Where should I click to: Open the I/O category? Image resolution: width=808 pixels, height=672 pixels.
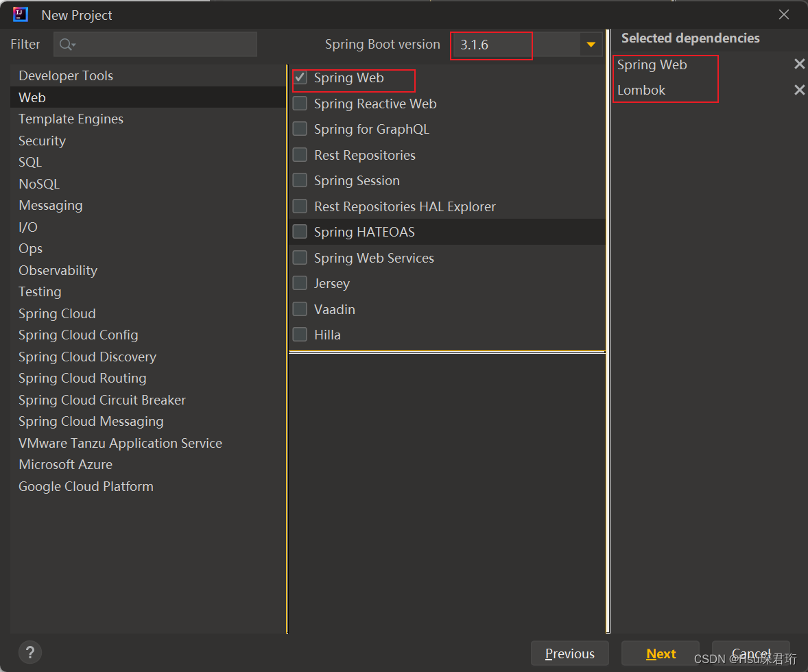148,227
